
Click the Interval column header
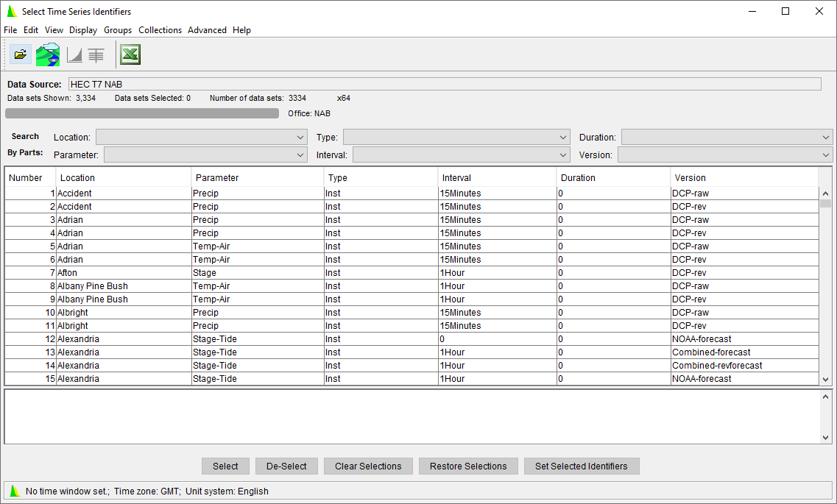point(497,177)
